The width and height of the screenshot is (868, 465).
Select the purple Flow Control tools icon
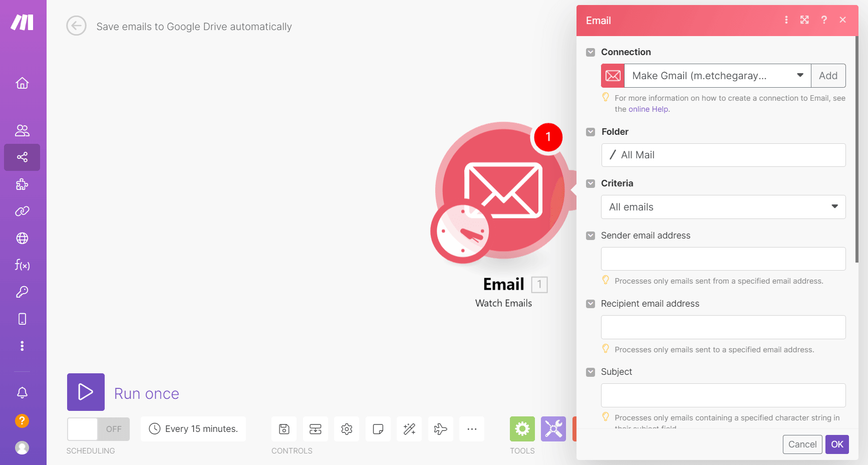click(553, 429)
